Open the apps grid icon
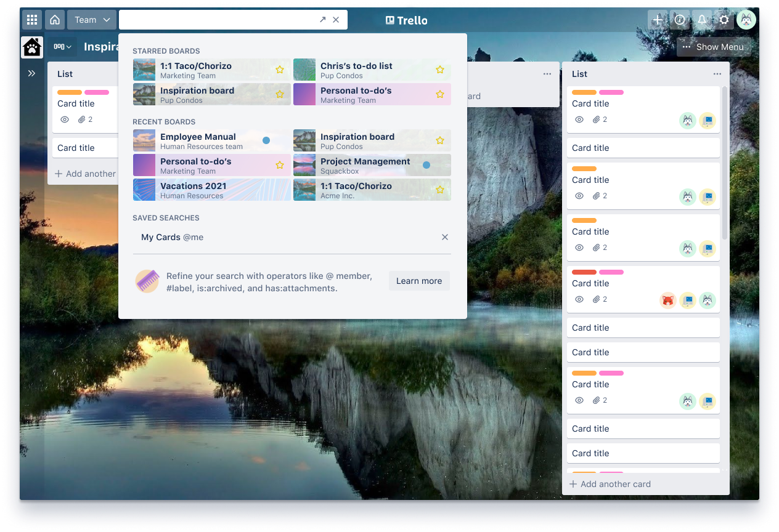This screenshot has width=779, height=532. point(31,19)
